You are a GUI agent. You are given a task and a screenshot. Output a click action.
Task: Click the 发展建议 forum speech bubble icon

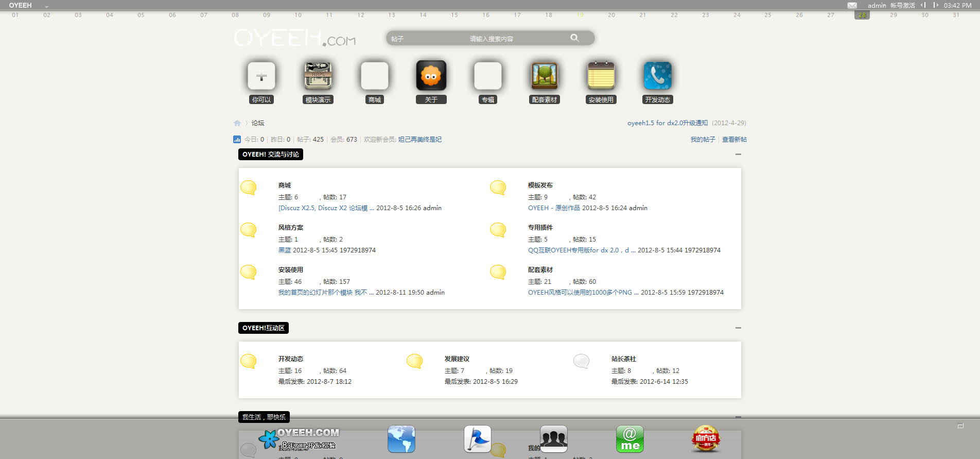coord(415,361)
